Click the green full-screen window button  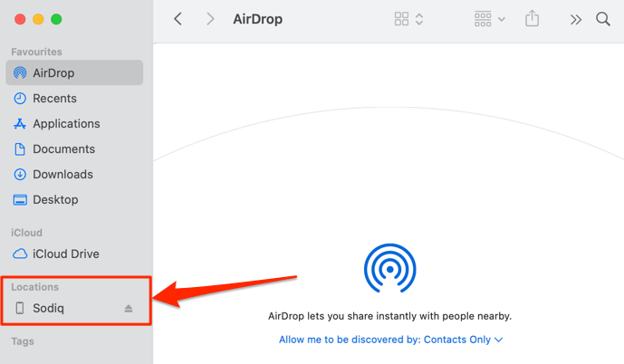click(56, 19)
